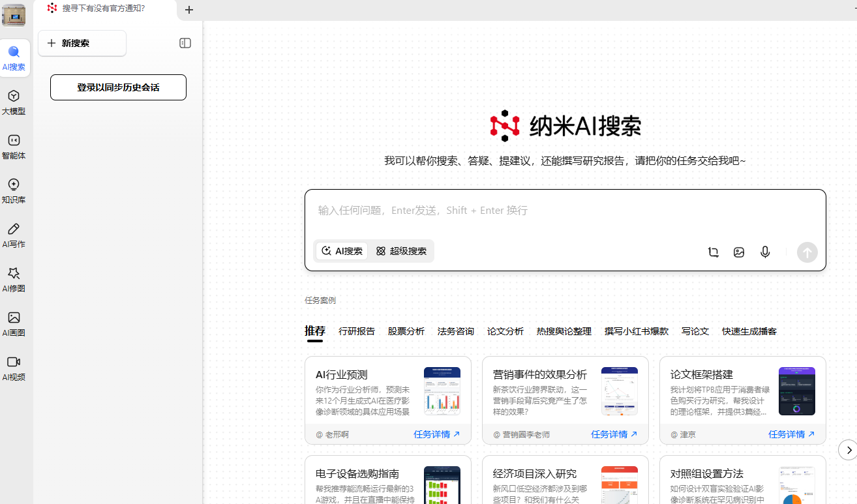Open 任务详情 for AI行业预测 card
This screenshot has height=504, width=857.
tap(437, 434)
